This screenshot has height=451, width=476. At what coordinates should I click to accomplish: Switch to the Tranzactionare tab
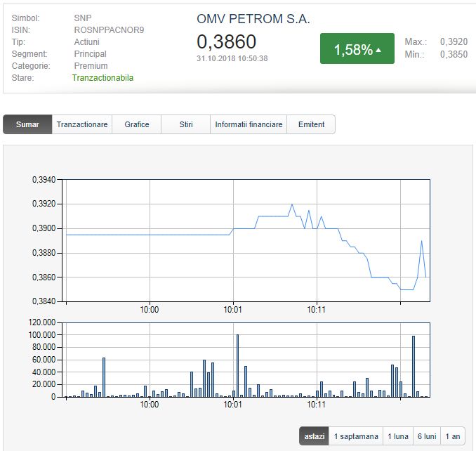(82, 124)
